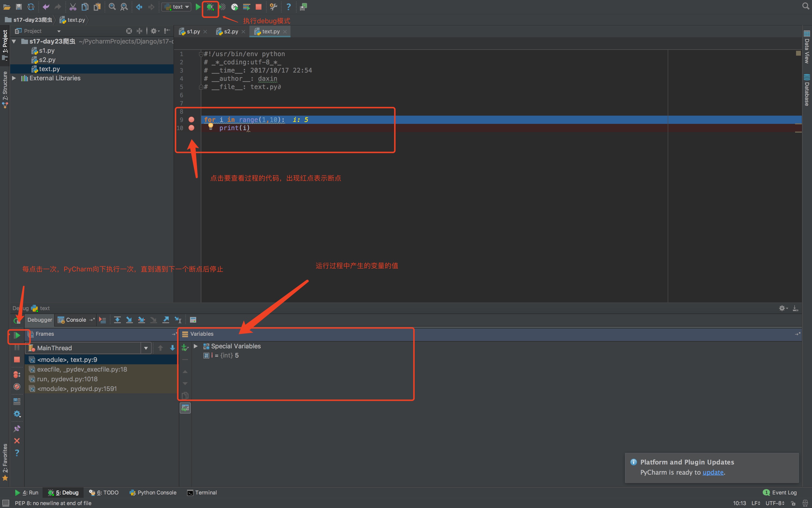812x508 pixels.
Task: Click the Run with Coverage icon
Action: 223,7
